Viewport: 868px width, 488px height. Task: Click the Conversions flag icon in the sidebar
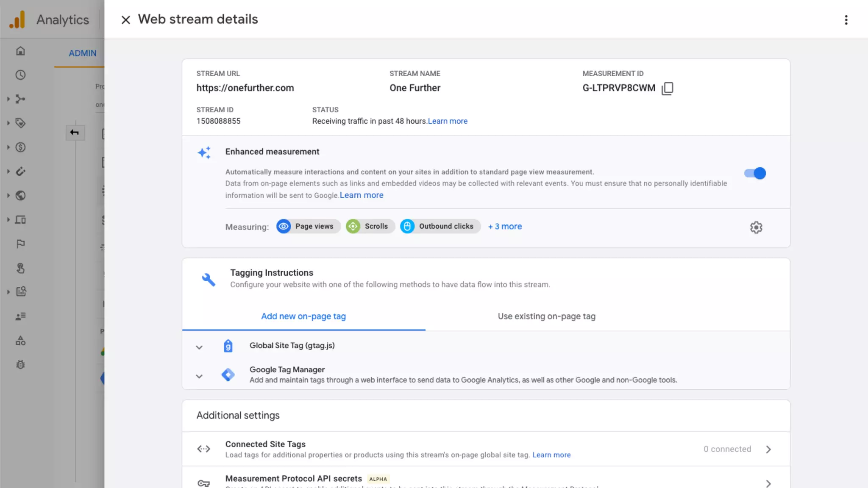click(x=20, y=244)
